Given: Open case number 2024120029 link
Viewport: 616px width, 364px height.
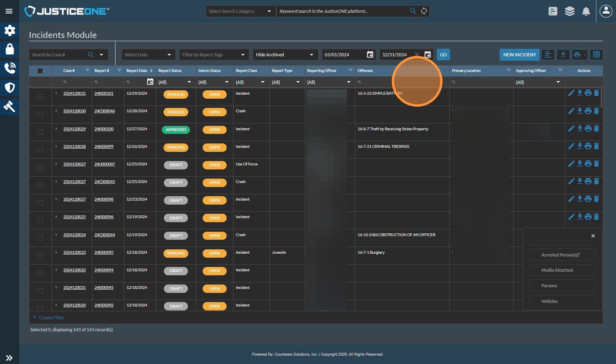Looking at the screenshot, I should [74, 129].
